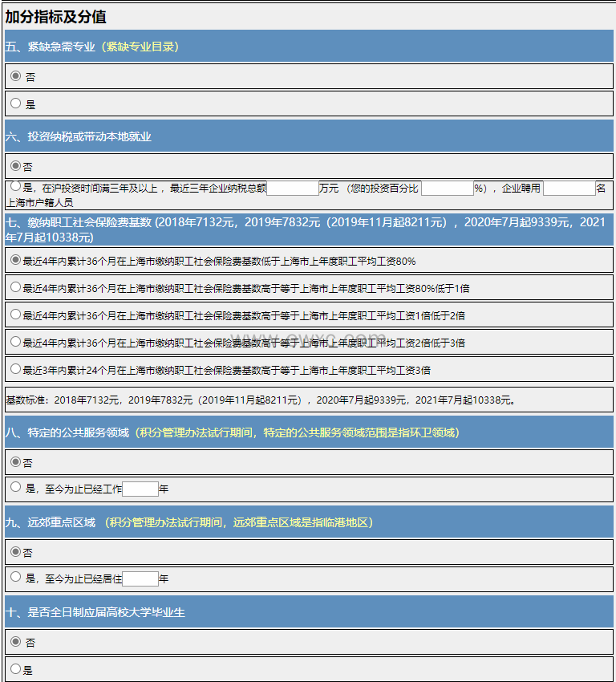The width and height of the screenshot is (616, 682).
Task: Select 是 under 全日制应届高校大学毕业生
Action: 16,668
